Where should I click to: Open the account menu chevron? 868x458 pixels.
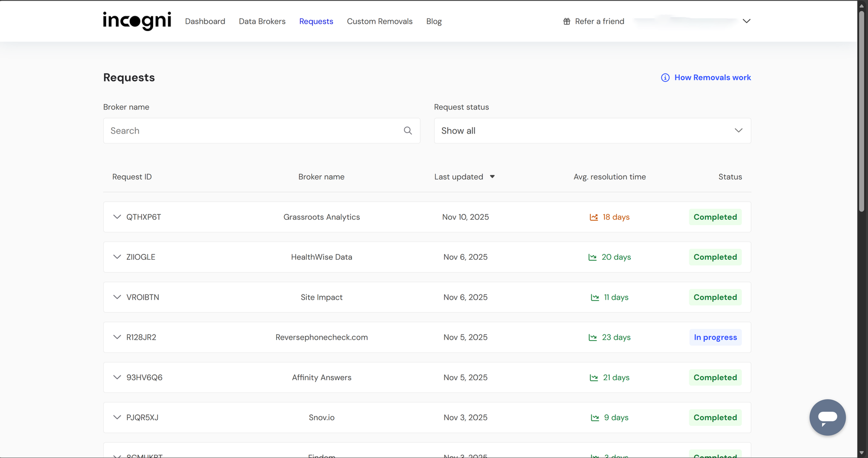pos(746,21)
